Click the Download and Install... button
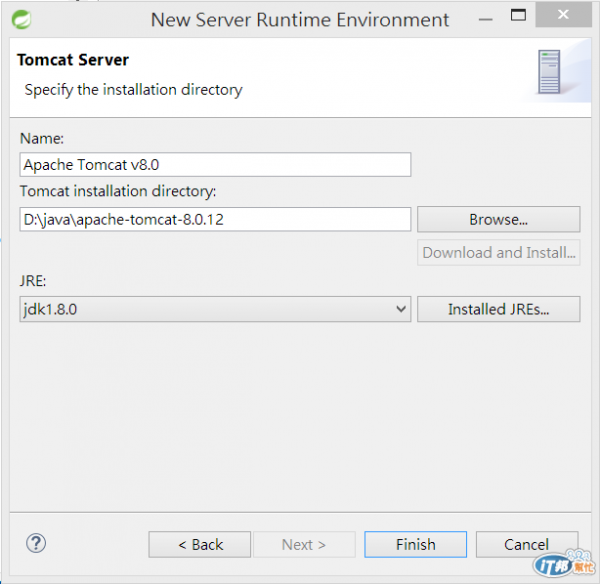The width and height of the screenshot is (600, 584). click(499, 253)
